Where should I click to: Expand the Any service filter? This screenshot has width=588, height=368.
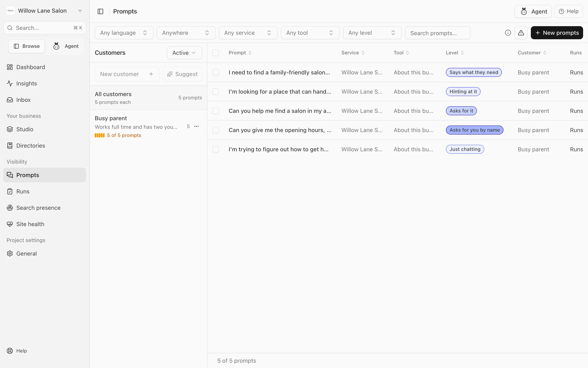248,33
